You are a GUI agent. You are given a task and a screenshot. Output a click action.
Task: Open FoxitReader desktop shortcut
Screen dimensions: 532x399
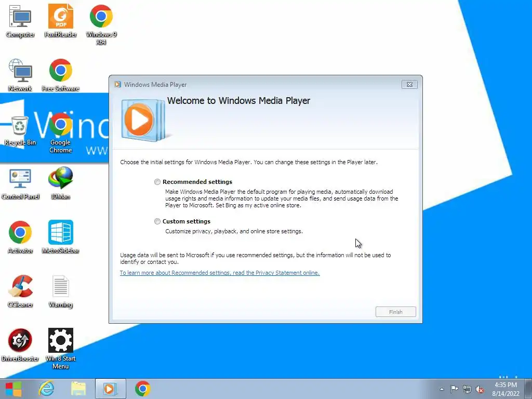tap(60, 21)
